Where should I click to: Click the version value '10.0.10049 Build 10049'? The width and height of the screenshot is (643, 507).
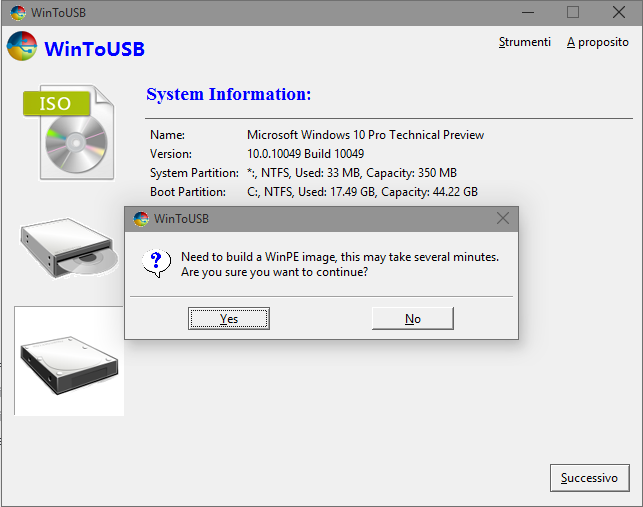pos(306,154)
